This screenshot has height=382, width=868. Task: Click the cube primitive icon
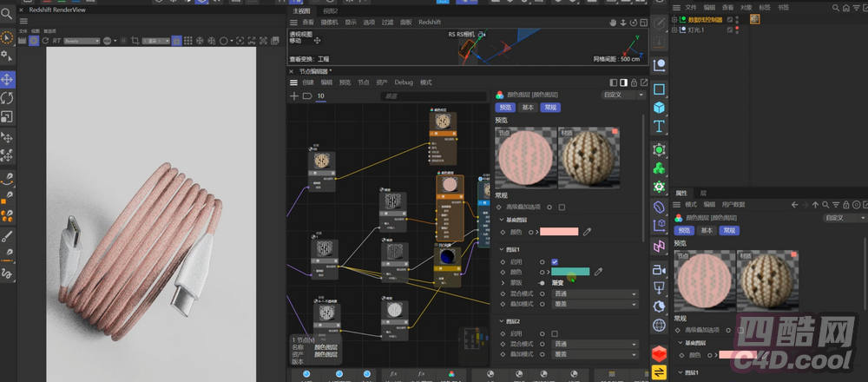(660, 108)
